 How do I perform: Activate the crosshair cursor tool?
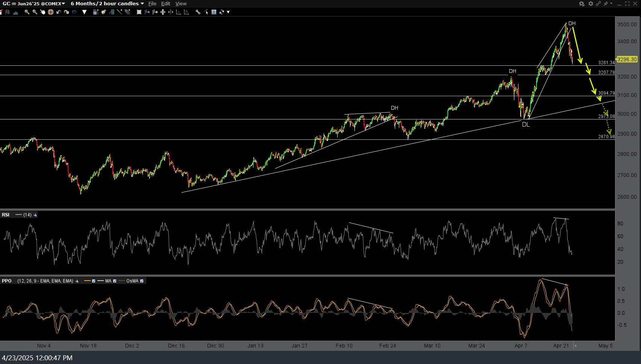click(50, 12)
